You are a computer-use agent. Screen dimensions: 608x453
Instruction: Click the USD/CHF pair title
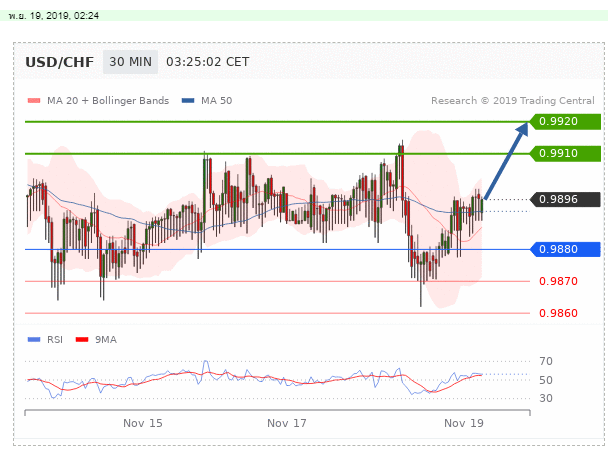pyautogui.click(x=59, y=62)
